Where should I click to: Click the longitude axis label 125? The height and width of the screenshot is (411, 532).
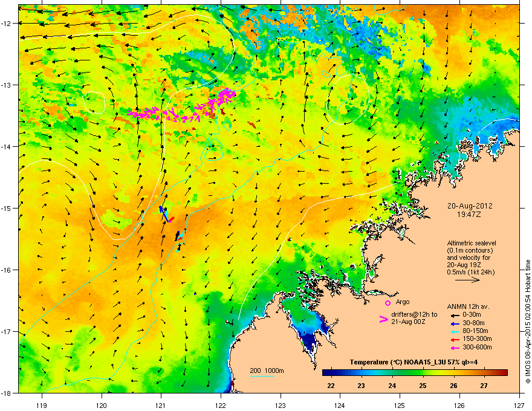tap(400, 406)
